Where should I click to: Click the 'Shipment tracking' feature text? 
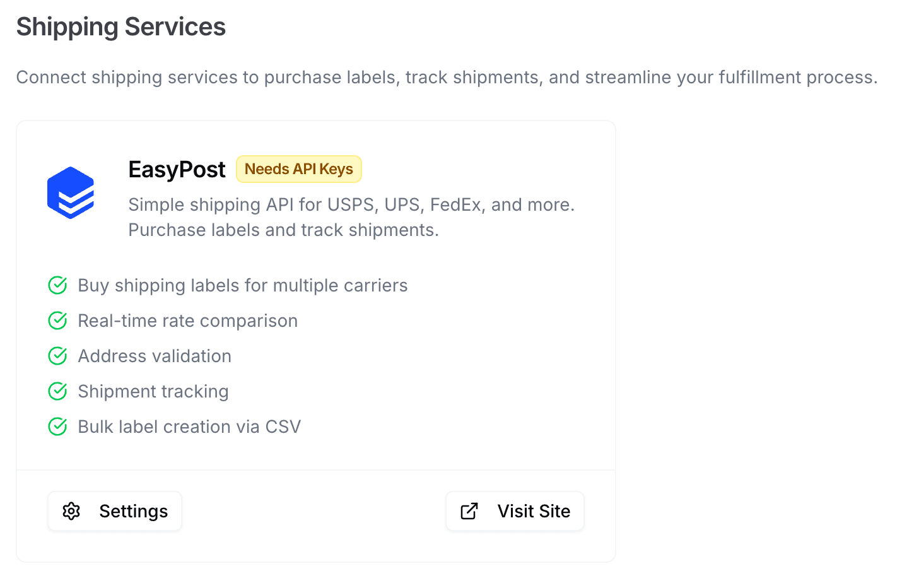tap(153, 391)
